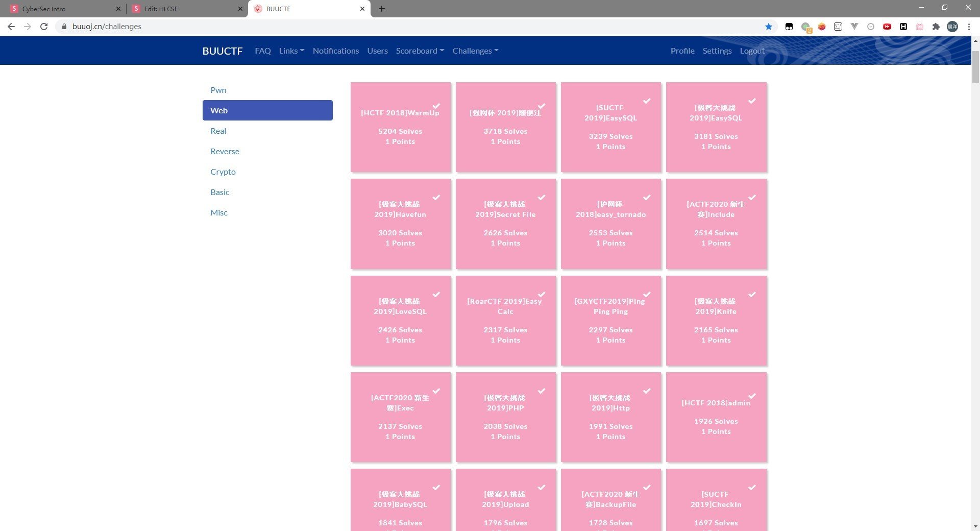Click the scrollbar down arrow
This screenshot has height=531, width=980.
point(975,526)
